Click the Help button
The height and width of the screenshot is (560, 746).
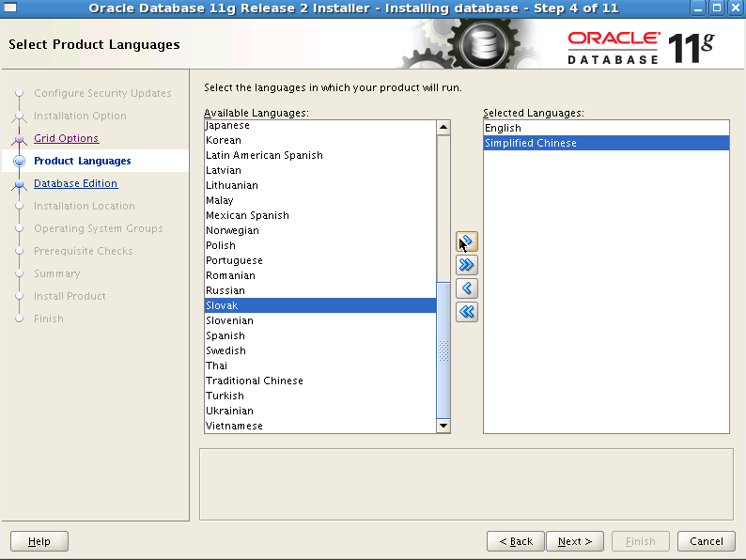pyautogui.click(x=39, y=541)
